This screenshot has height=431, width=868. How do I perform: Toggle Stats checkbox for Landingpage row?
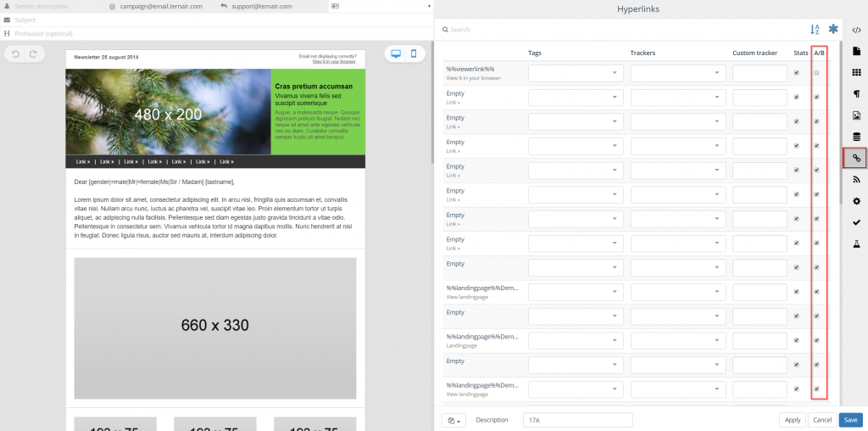point(797,340)
